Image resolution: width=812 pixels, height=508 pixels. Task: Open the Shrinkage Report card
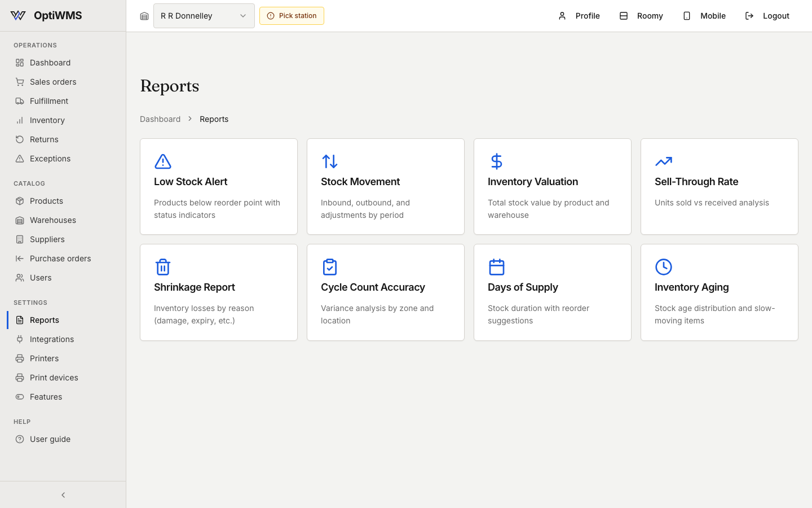(219, 292)
